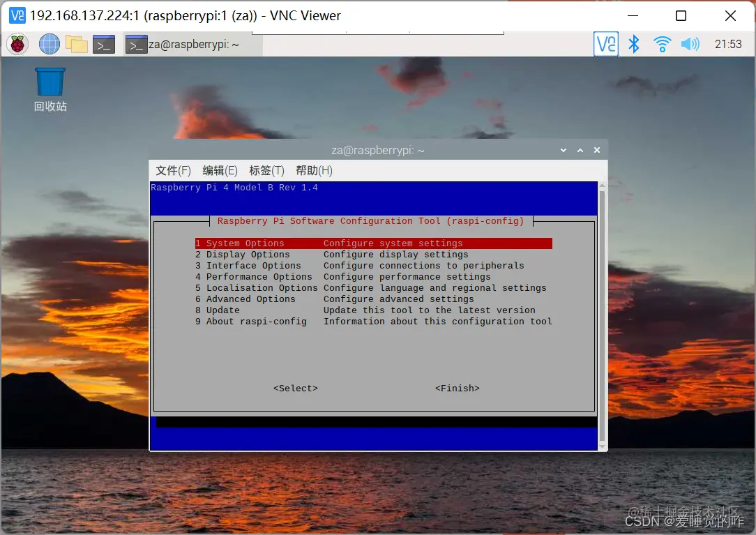
Task: Open the Bluetooth tray menu
Action: point(634,45)
